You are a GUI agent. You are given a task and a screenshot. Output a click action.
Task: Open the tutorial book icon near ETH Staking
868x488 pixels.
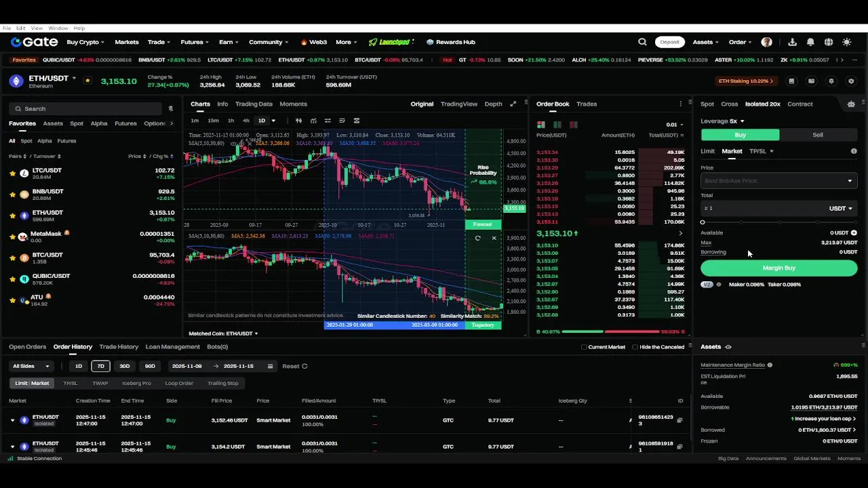[x=811, y=81]
